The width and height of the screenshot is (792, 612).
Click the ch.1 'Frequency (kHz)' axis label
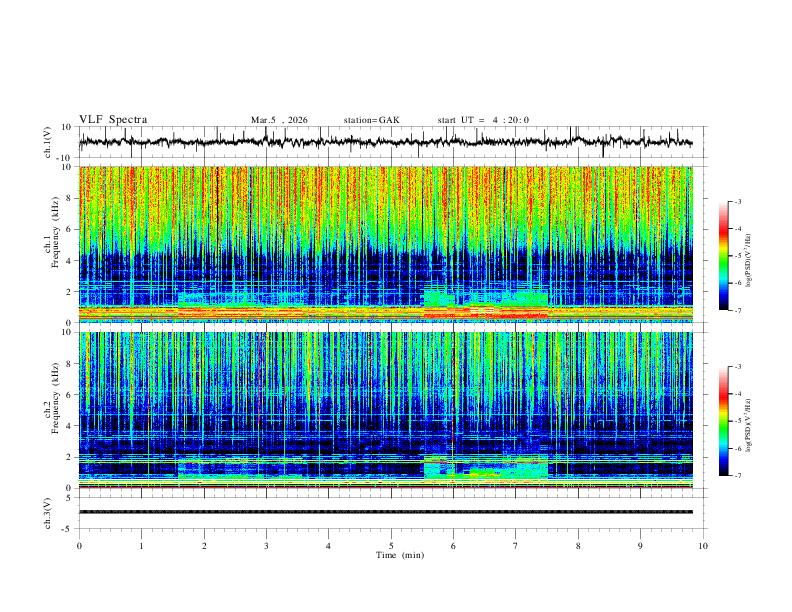(x=55, y=232)
